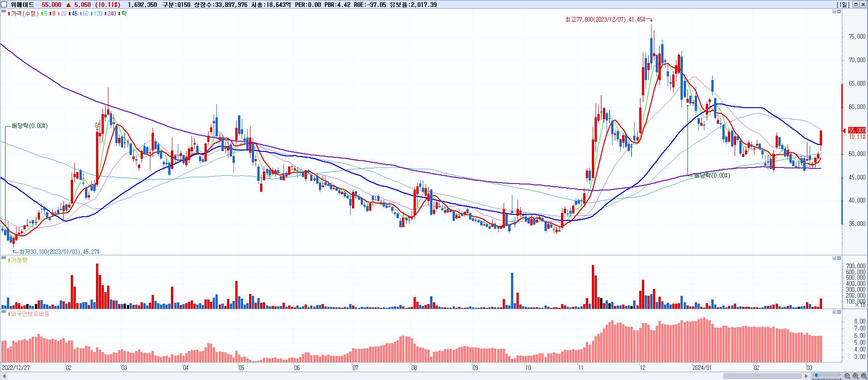Close the chart window with X button
Image resolution: width=868 pixels, height=380 pixels.
pyautogui.click(x=863, y=5)
